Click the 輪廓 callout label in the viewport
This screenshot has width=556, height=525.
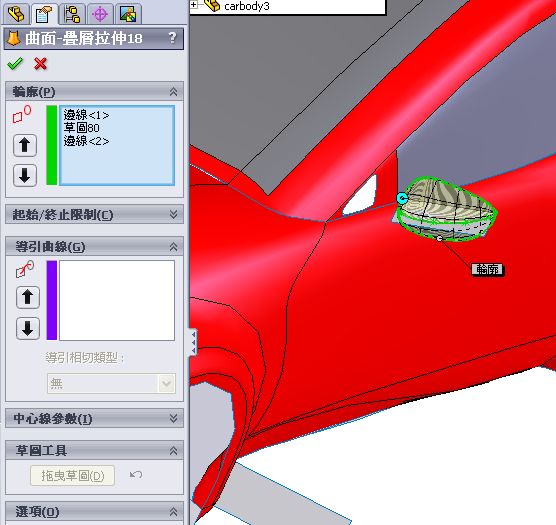click(x=488, y=269)
